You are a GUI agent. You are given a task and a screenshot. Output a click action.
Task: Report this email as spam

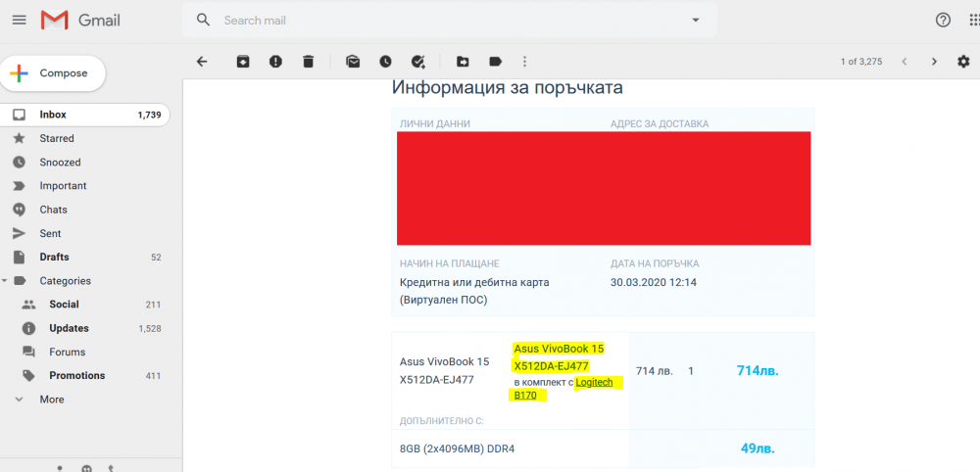[275, 62]
